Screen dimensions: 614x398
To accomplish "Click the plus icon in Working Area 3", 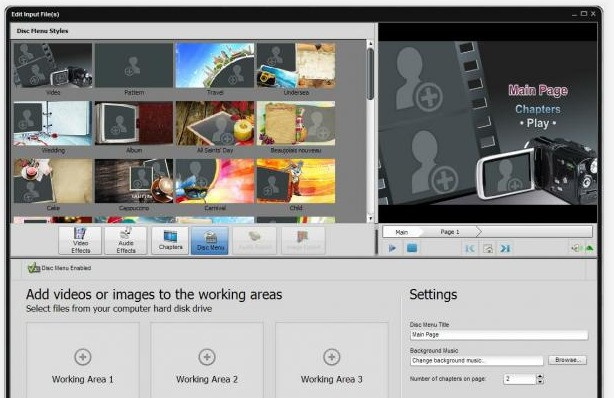I will (x=331, y=357).
